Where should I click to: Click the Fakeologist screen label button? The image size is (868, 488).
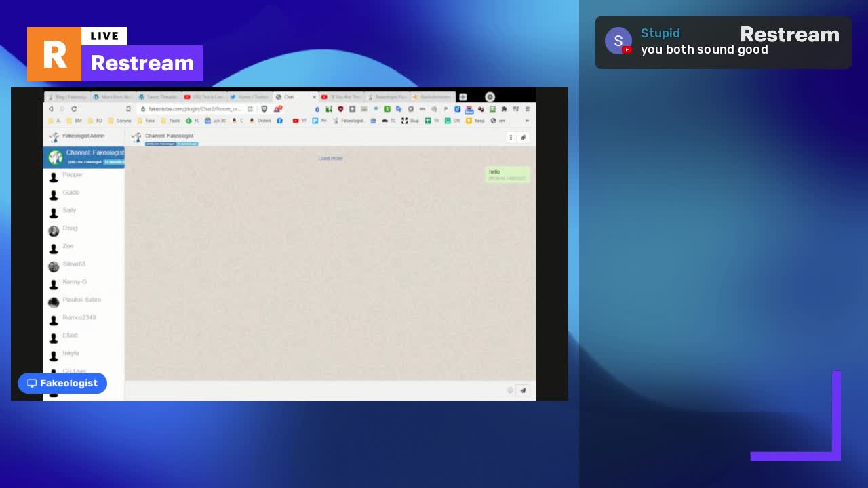pyautogui.click(x=62, y=383)
